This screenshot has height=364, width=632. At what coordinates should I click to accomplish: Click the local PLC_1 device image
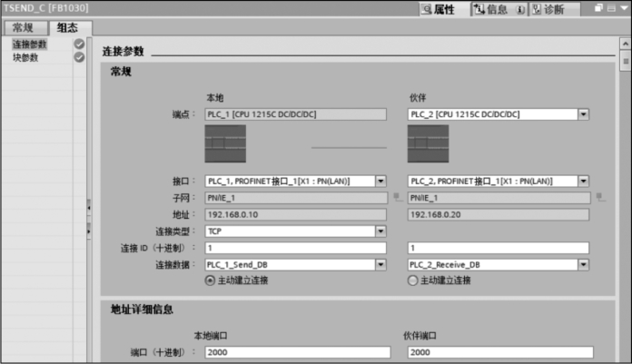click(x=225, y=144)
